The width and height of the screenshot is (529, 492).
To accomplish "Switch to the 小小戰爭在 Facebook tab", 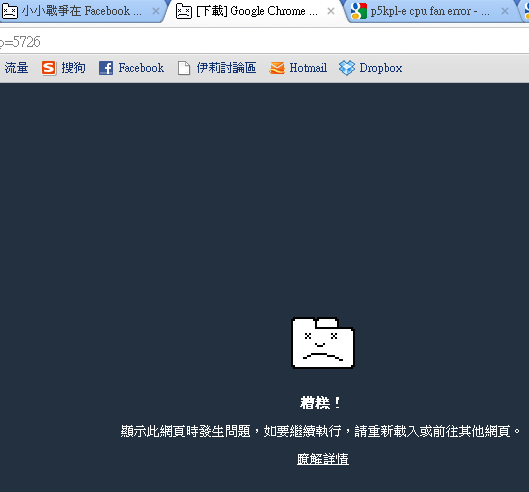I will [x=81, y=11].
